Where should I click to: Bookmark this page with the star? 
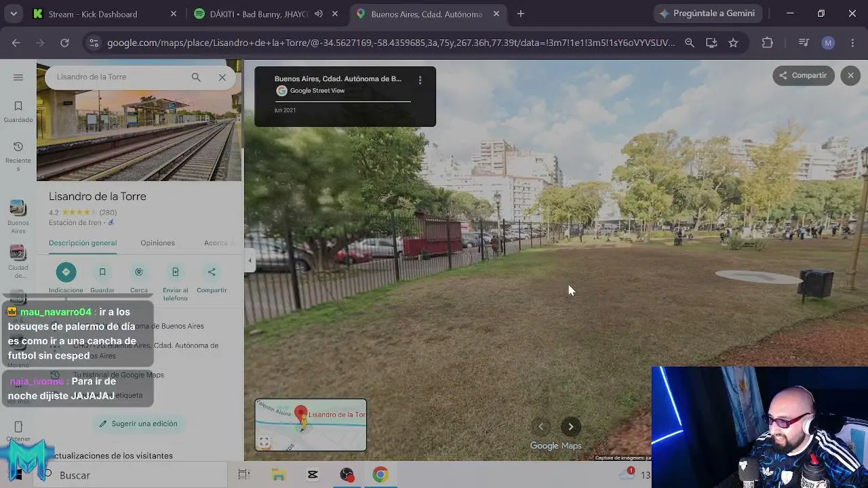point(733,43)
